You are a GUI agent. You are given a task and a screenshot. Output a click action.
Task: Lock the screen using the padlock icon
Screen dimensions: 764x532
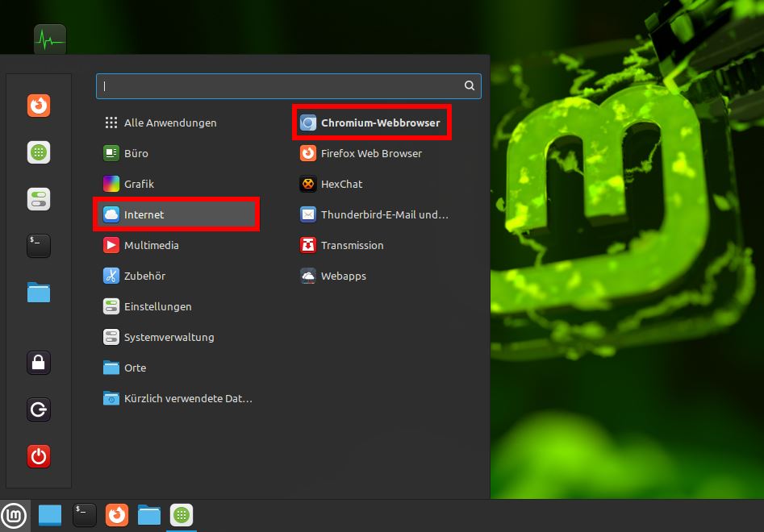click(39, 363)
